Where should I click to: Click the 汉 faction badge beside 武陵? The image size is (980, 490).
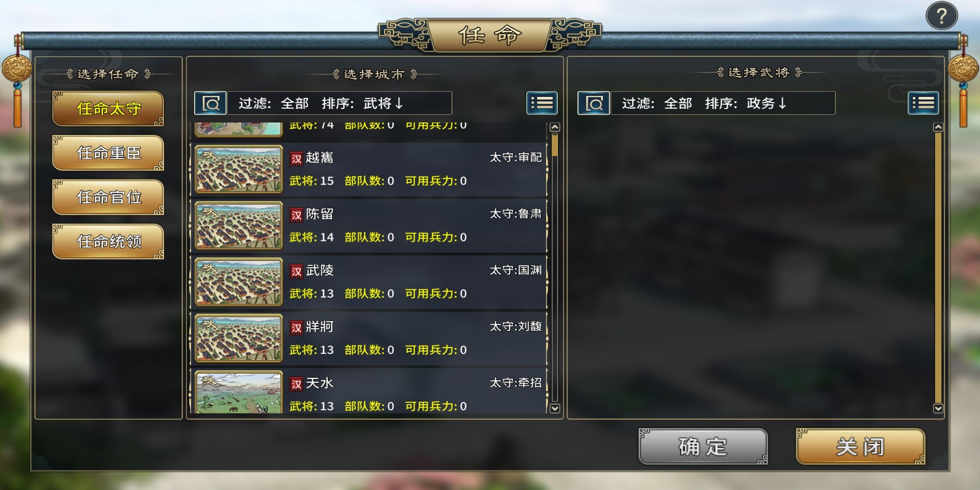tap(296, 272)
